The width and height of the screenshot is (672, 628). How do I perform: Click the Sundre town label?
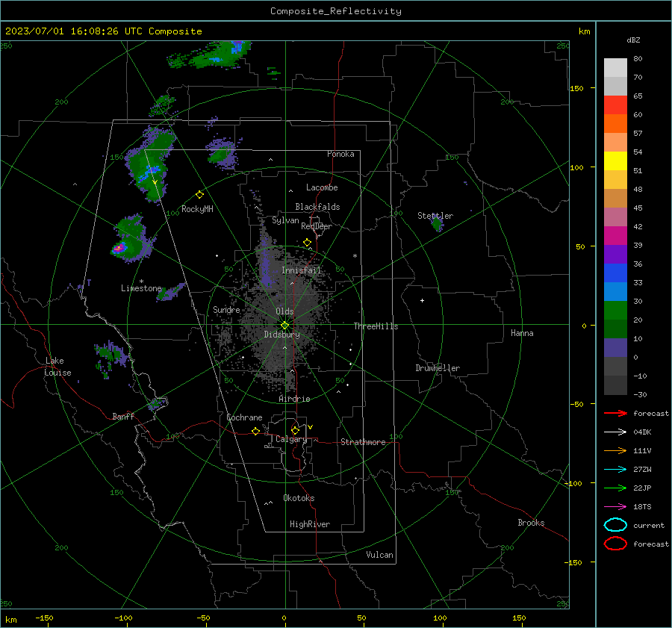(x=226, y=310)
